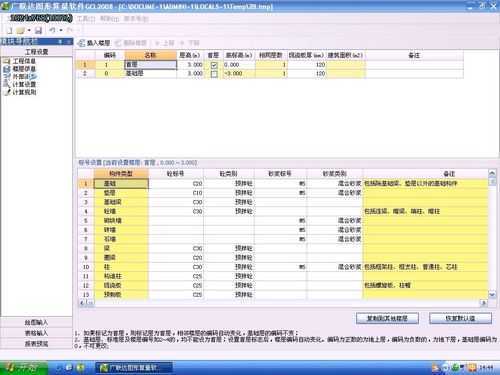The image size is (500, 375).
Task: Click the 下移 move down button
Action: coord(190,43)
